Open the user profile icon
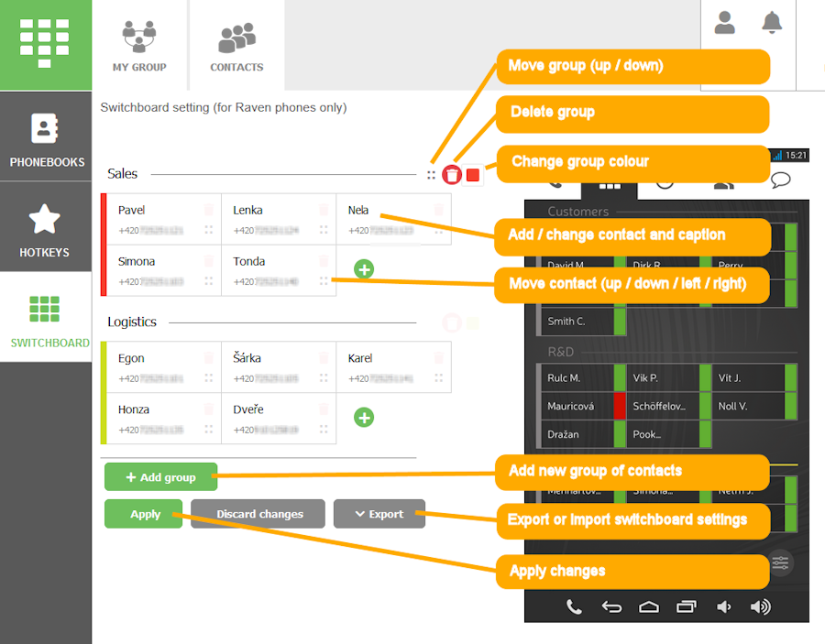This screenshot has height=644, width=825. pos(724,24)
